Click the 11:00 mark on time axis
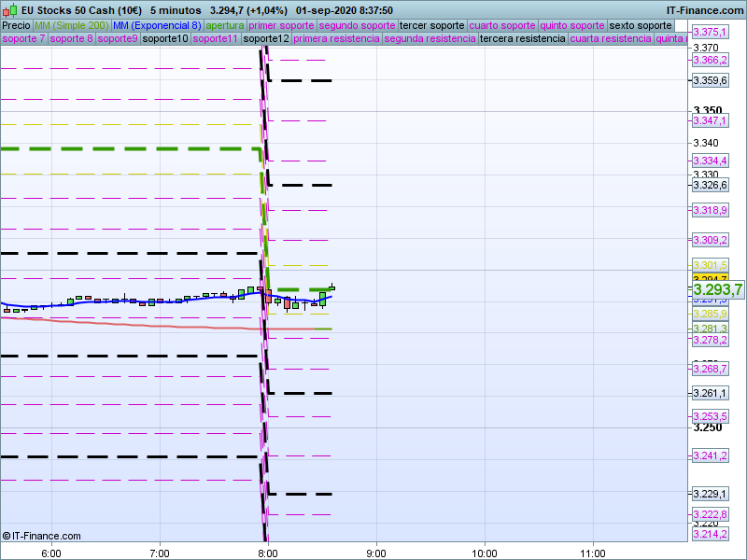 [x=593, y=553]
